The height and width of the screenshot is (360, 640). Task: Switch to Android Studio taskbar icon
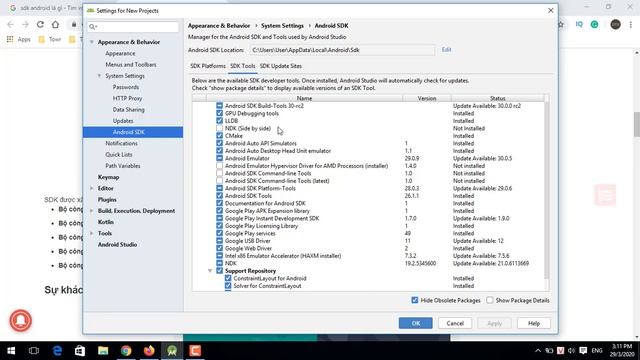[x=172, y=351]
